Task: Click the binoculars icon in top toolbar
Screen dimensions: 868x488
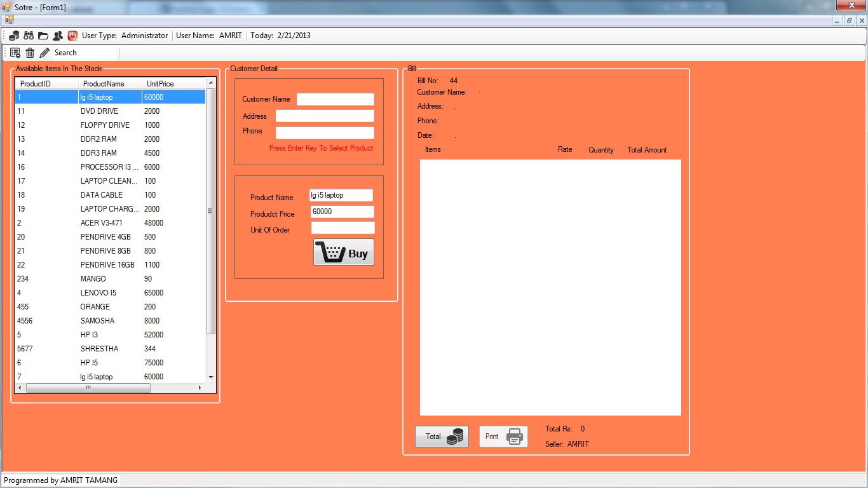Action: click(29, 36)
